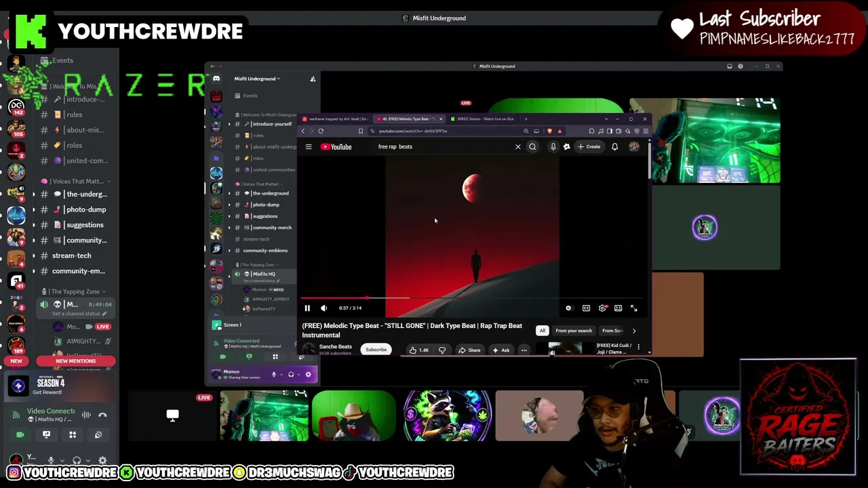
Task: Go to YouTube home via logo
Action: (336, 147)
